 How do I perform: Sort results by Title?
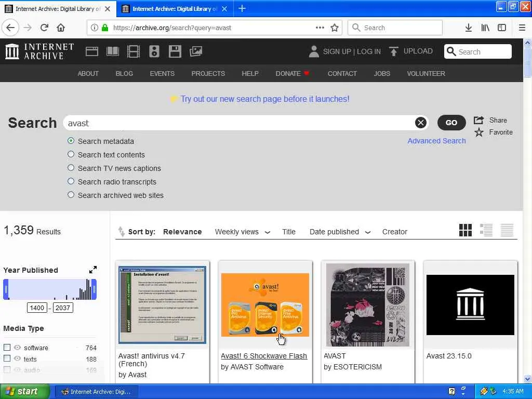289,232
